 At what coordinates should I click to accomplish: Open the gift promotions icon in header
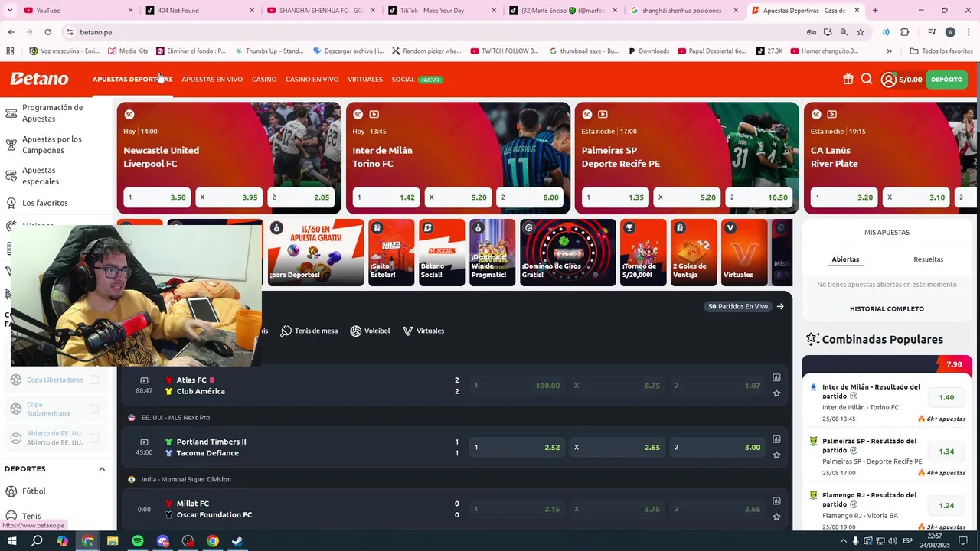coord(848,80)
